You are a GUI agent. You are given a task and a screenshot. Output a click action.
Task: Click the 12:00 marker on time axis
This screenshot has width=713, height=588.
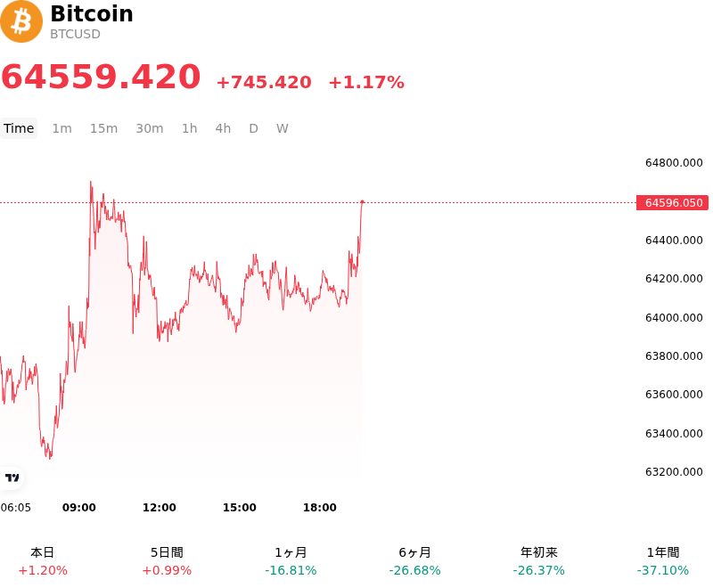pos(160,508)
